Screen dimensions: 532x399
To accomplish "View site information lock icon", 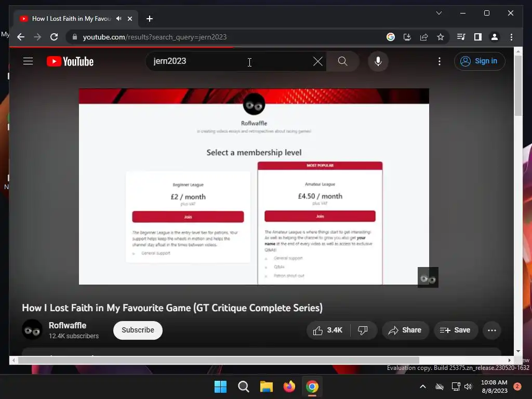I will [75, 37].
